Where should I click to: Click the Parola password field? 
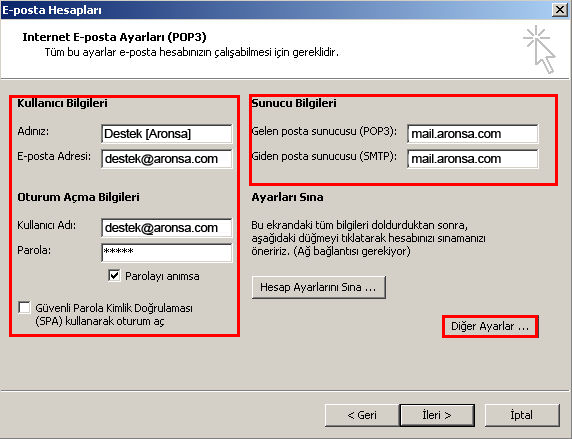click(x=167, y=253)
